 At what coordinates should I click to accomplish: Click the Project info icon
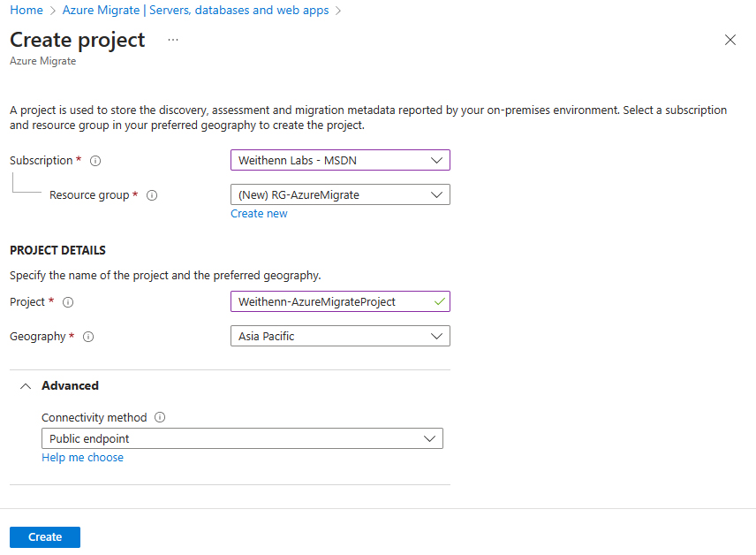pyautogui.click(x=68, y=302)
